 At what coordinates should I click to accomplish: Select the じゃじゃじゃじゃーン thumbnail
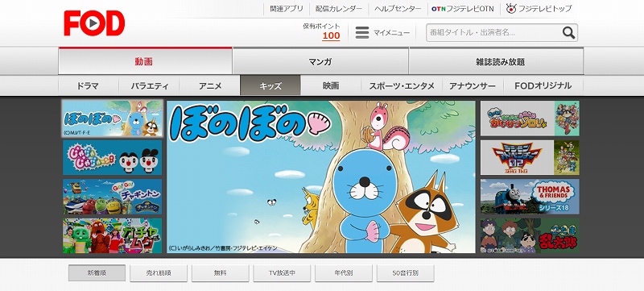(x=112, y=157)
